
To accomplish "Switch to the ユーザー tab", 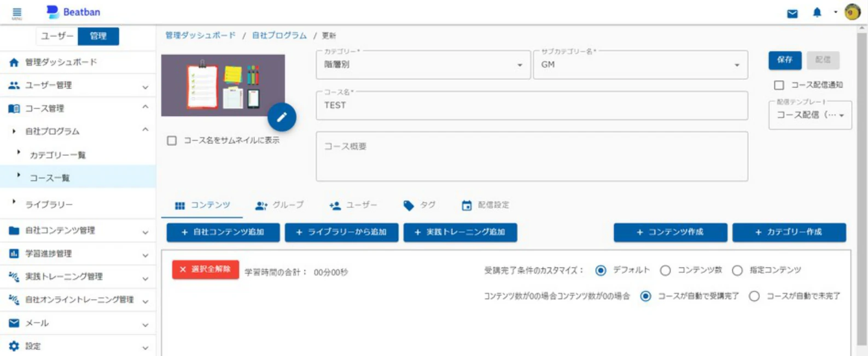I will (353, 206).
